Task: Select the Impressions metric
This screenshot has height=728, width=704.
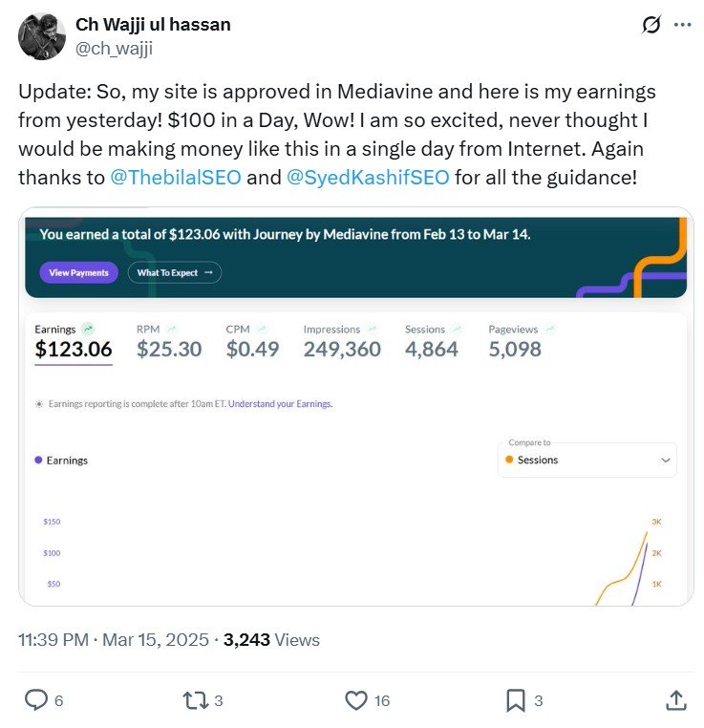Action: pos(342,340)
